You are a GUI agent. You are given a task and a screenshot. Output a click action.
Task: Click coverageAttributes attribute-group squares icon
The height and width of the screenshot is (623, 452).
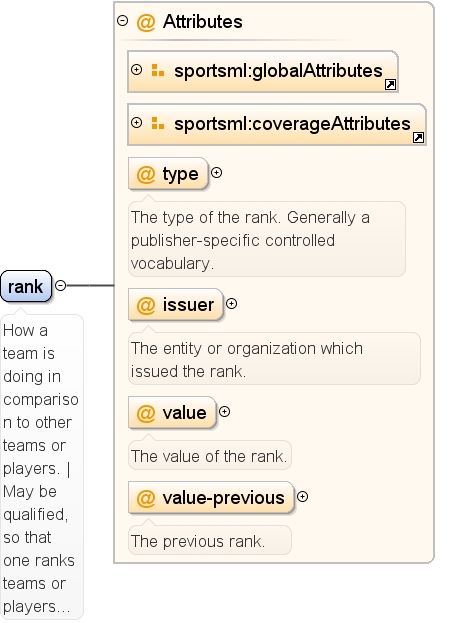158,124
